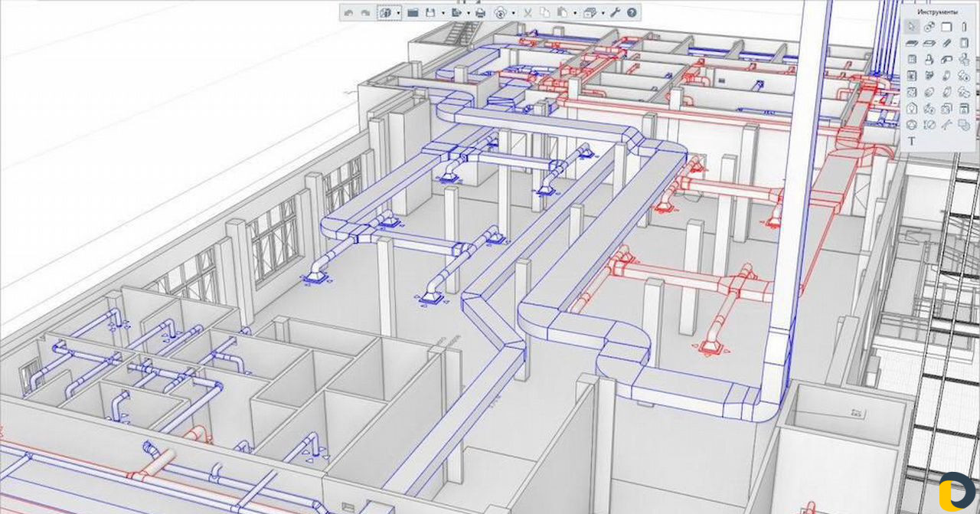Expand the dropdown arrow beside the Save icon
This screenshot has width=980, height=514.
[443, 13]
